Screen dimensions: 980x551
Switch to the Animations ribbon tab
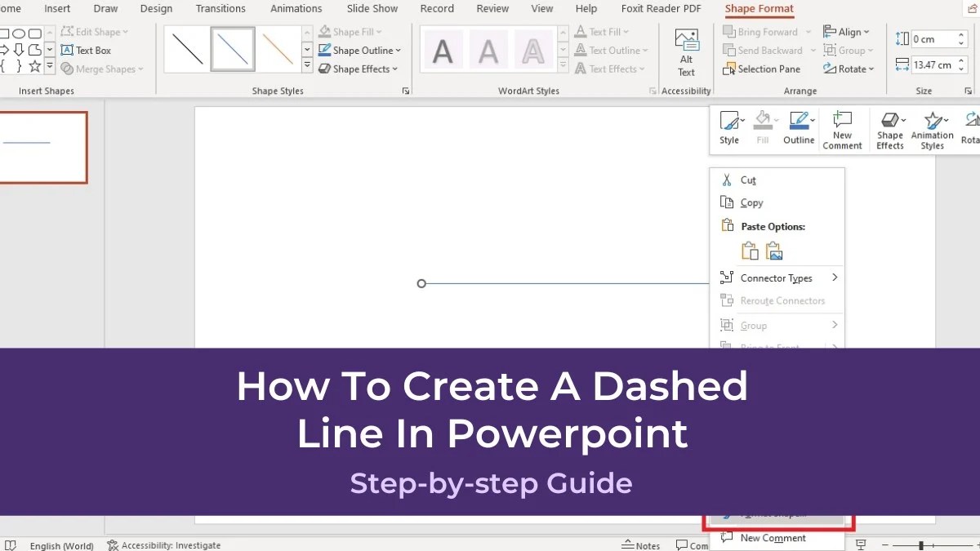point(296,9)
